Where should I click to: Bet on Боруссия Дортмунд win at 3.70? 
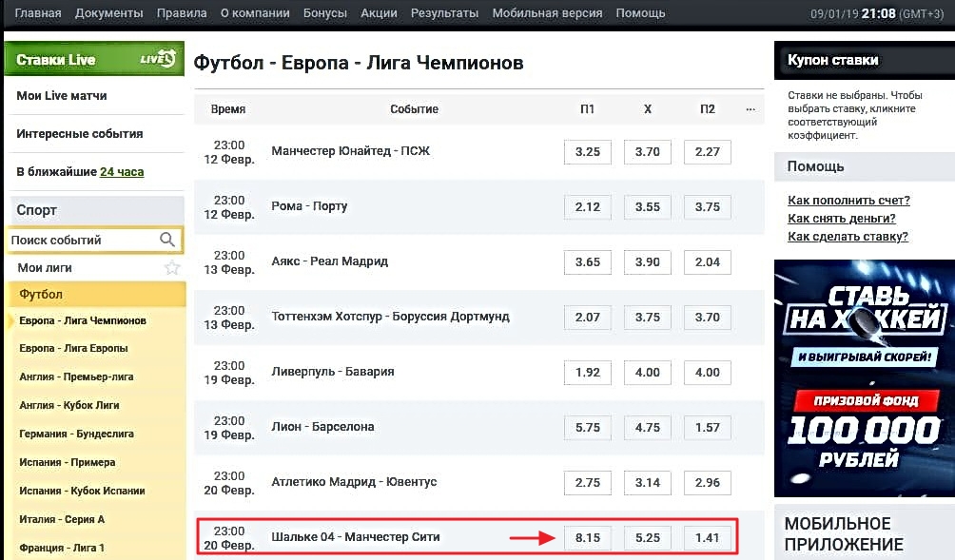pos(707,318)
